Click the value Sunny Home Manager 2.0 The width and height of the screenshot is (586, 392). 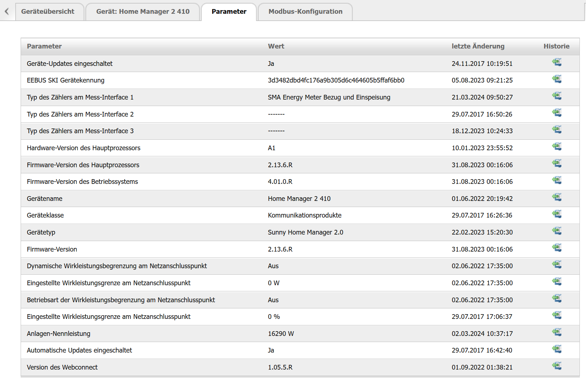(x=306, y=232)
